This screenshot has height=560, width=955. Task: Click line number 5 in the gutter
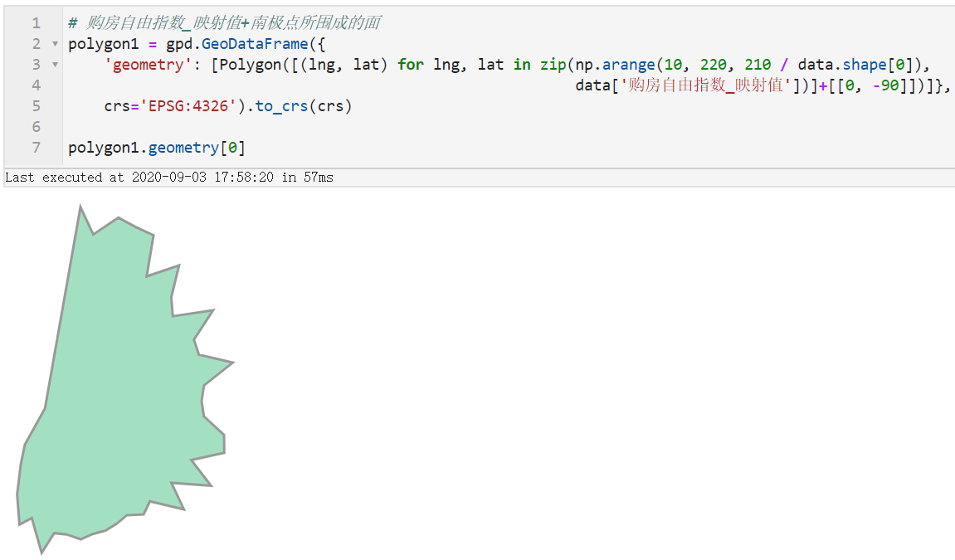(36, 106)
